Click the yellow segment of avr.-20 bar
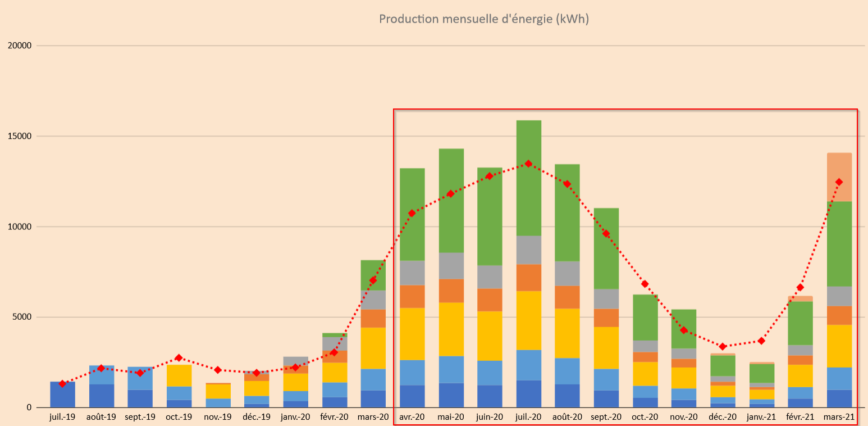 coord(412,334)
